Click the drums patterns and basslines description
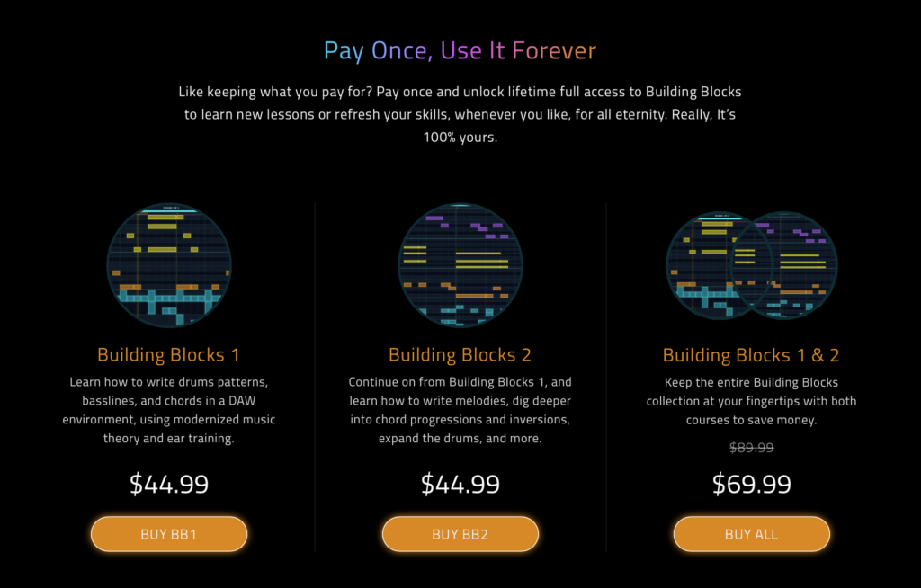The height and width of the screenshot is (588, 921). click(x=169, y=410)
